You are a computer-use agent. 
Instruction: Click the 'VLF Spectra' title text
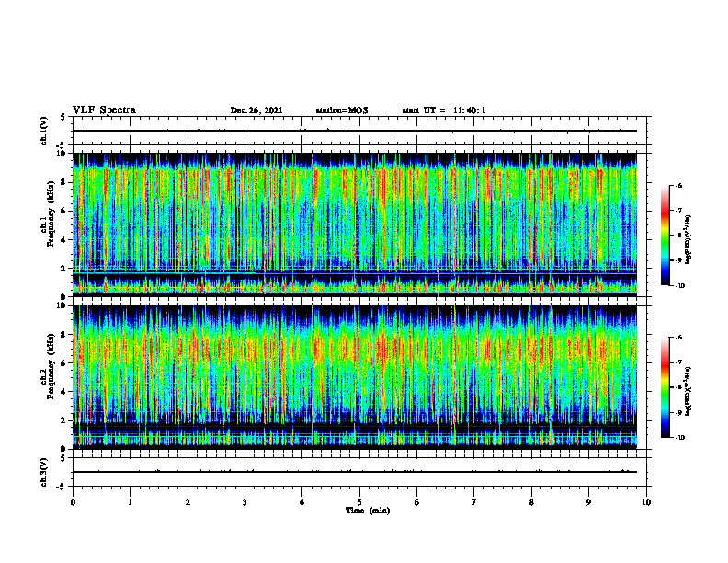pos(104,110)
